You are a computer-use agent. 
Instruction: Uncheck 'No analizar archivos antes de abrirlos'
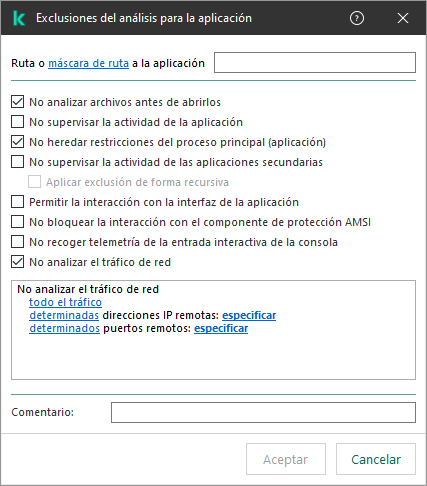[17, 102]
